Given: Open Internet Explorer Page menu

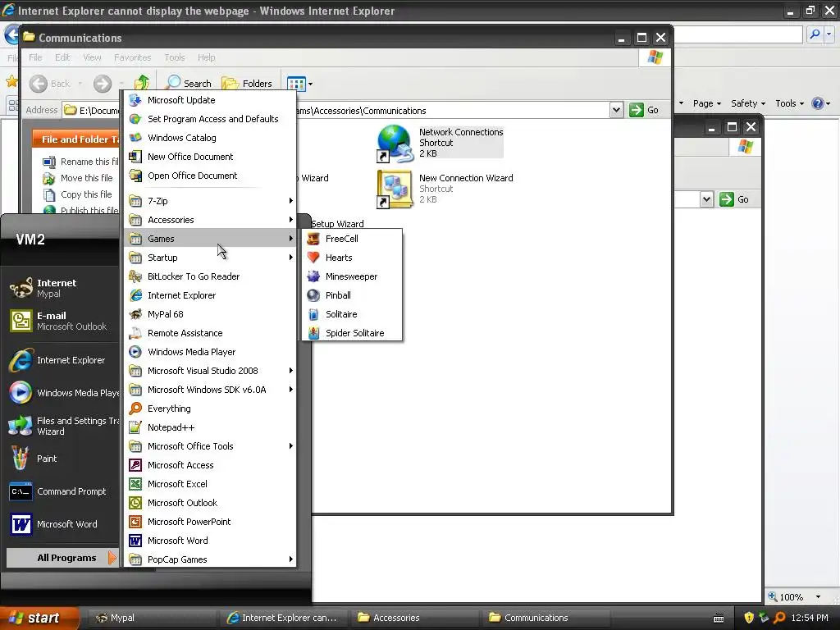Looking at the screenshot, I should coord(706,103).
